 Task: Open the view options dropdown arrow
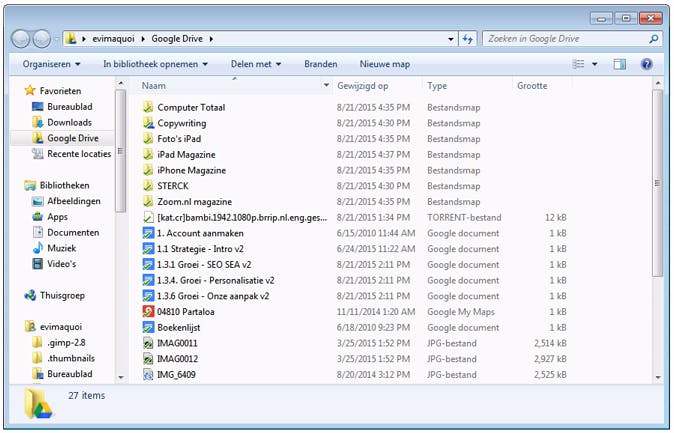click(595, 64)
